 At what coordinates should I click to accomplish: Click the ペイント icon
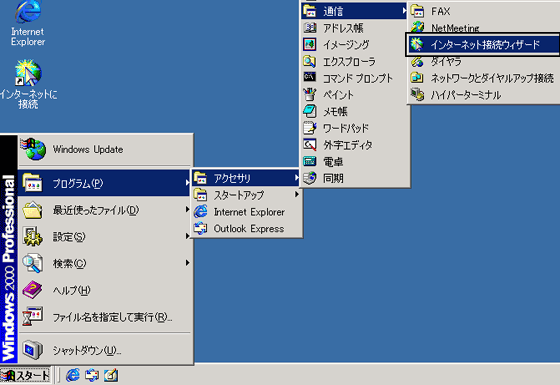point(310,94)
